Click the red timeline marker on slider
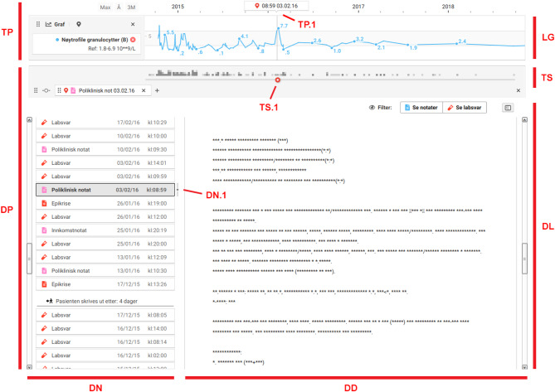Image resolution: width=555 pixels, height=392 pixels. point(277,79)
